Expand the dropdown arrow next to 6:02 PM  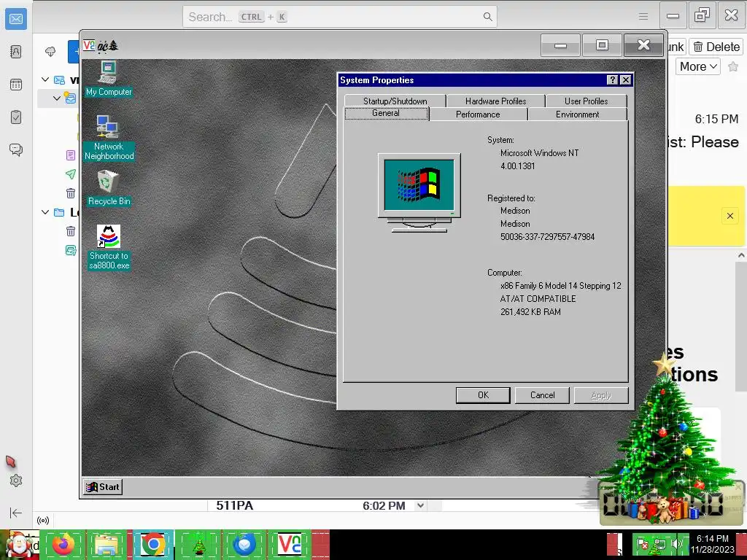click(420, 506)
